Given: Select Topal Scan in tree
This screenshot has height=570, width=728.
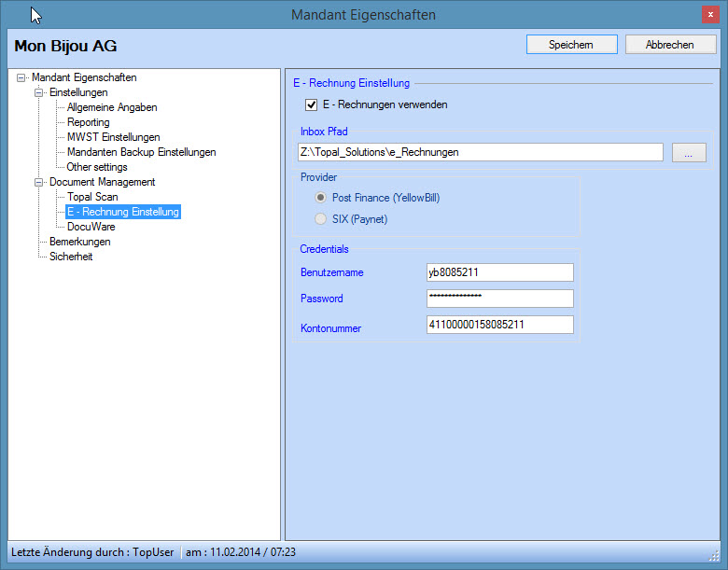Looking at the screenshot, I should pyautogui.click(x=92, y=197).
